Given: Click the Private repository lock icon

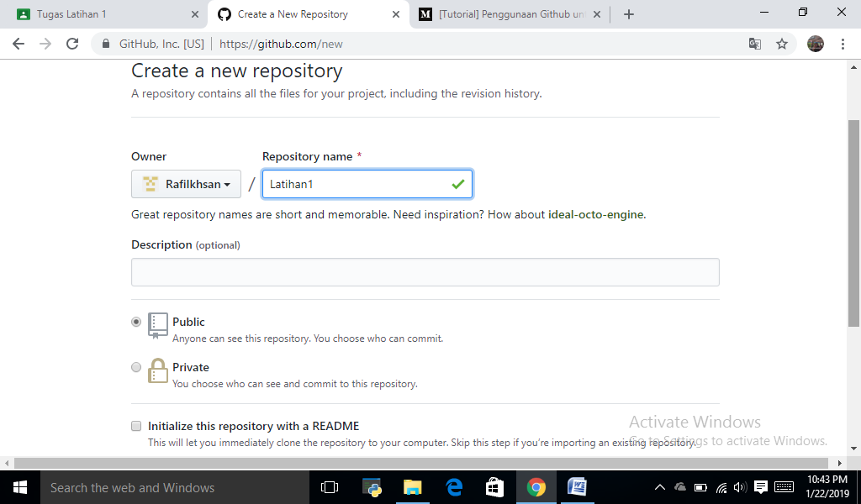Looking at the screenshot, I should (x=157, y=370).
